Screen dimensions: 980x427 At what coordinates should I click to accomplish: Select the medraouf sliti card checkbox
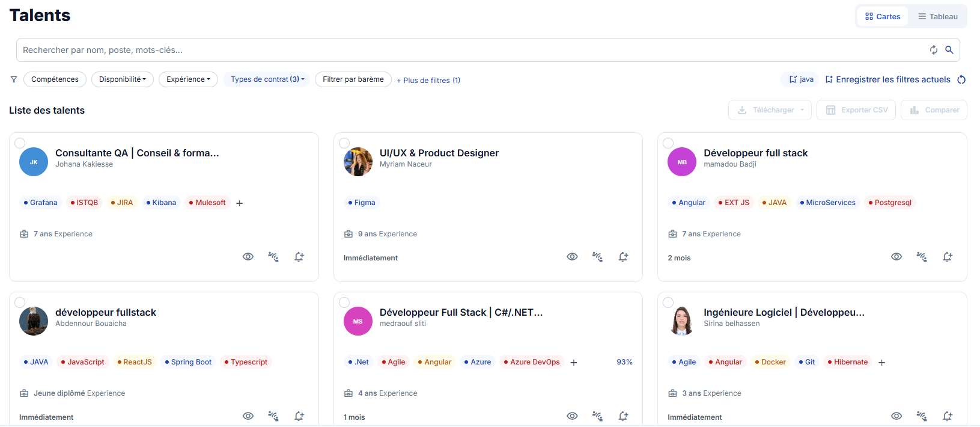click(344, 303)
